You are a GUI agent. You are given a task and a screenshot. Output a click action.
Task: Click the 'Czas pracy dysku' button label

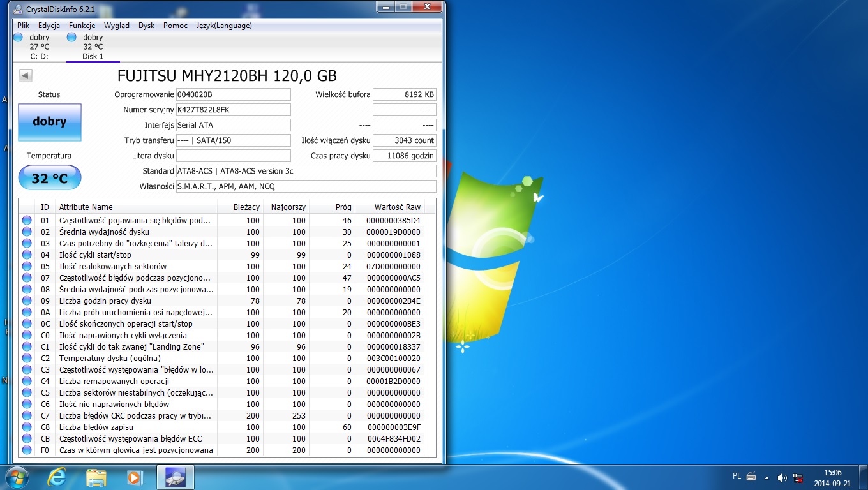[341, 156]
